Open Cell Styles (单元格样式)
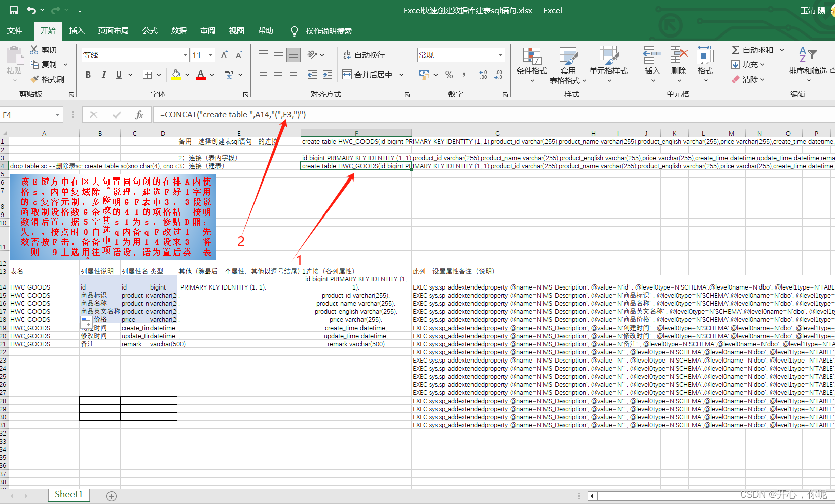 pyautogui.click(x=608, y=64)
